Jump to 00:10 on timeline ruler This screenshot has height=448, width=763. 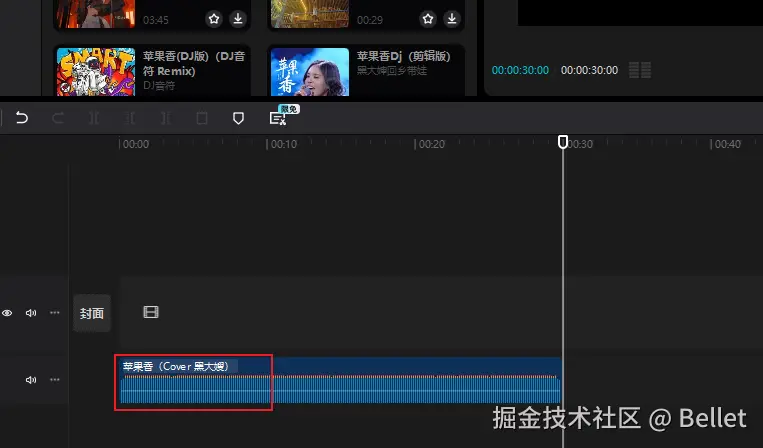(x=283, y=144)
